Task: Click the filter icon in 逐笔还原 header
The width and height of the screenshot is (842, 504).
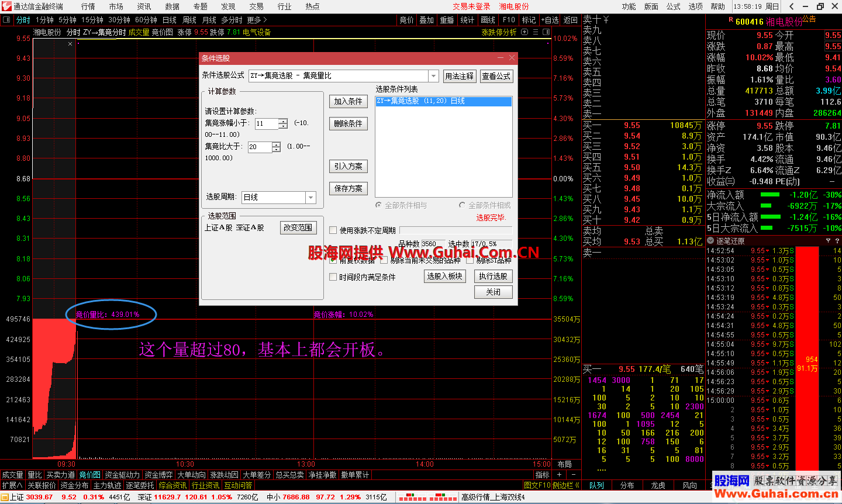Action: (828, 241)
